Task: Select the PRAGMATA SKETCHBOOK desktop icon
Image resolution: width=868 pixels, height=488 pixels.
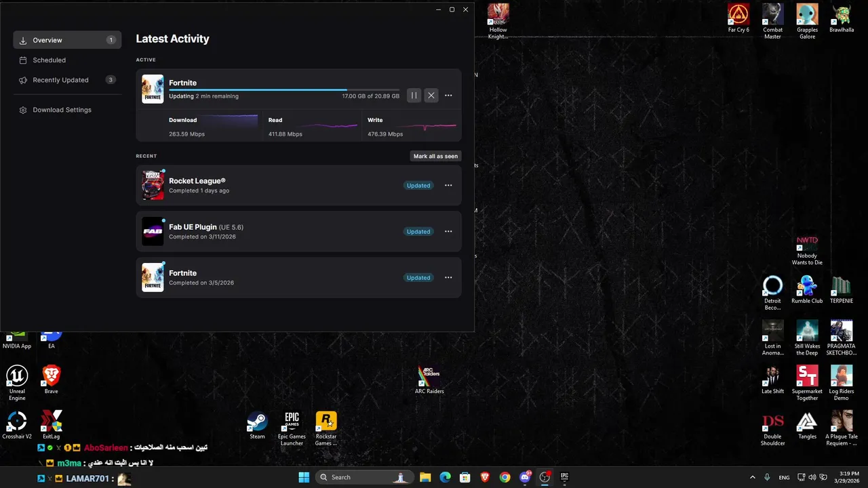Action: (x=842, y=338)
